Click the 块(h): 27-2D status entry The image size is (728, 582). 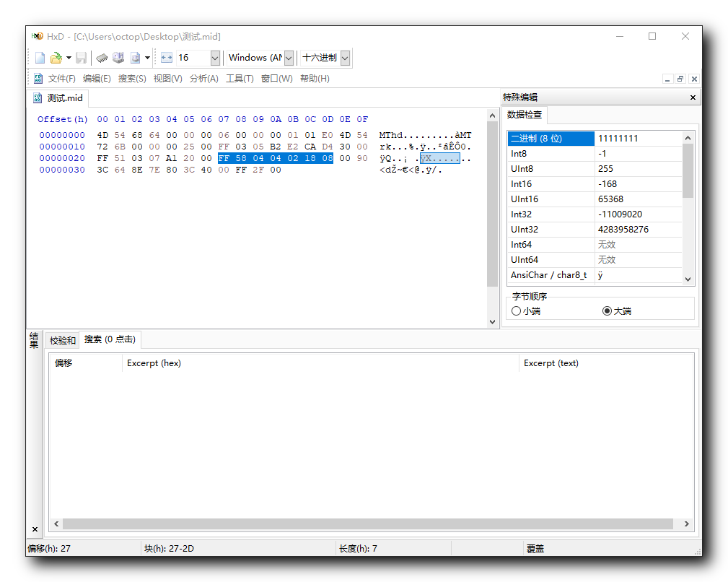169,549
